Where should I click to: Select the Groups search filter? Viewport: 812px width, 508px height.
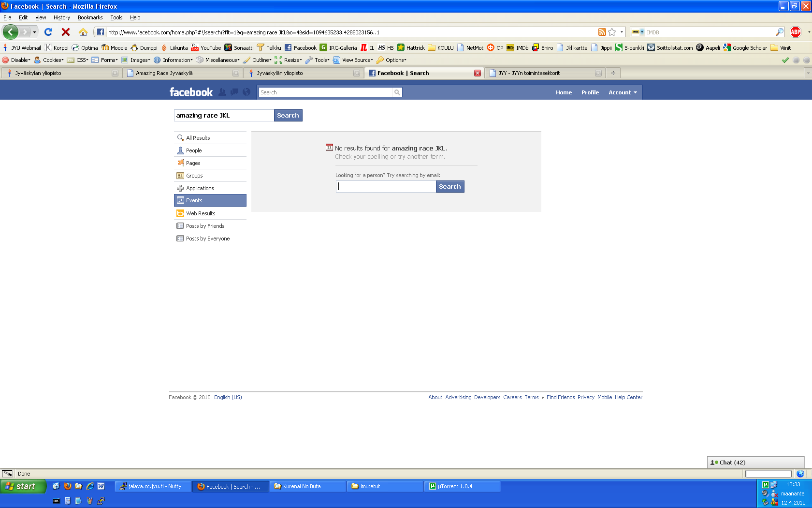[x=210, y=176]
